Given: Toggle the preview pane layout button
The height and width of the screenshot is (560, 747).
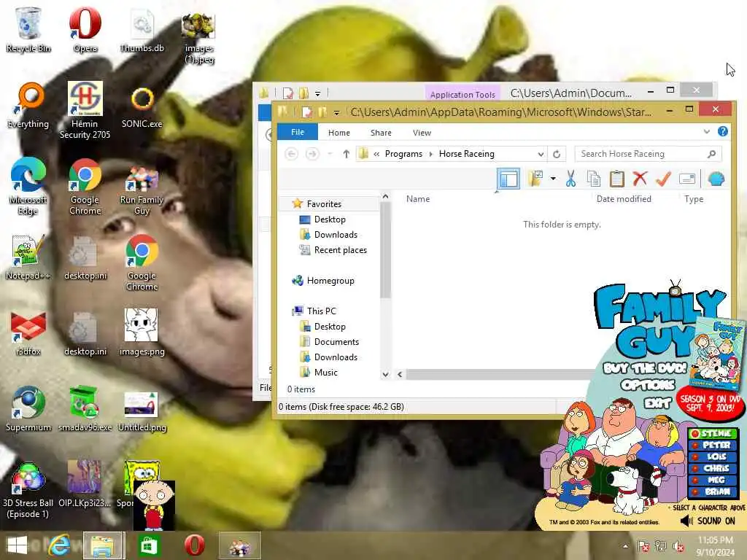Looking at the screenshot, I should pyautogui.click(x=508, y=179).
